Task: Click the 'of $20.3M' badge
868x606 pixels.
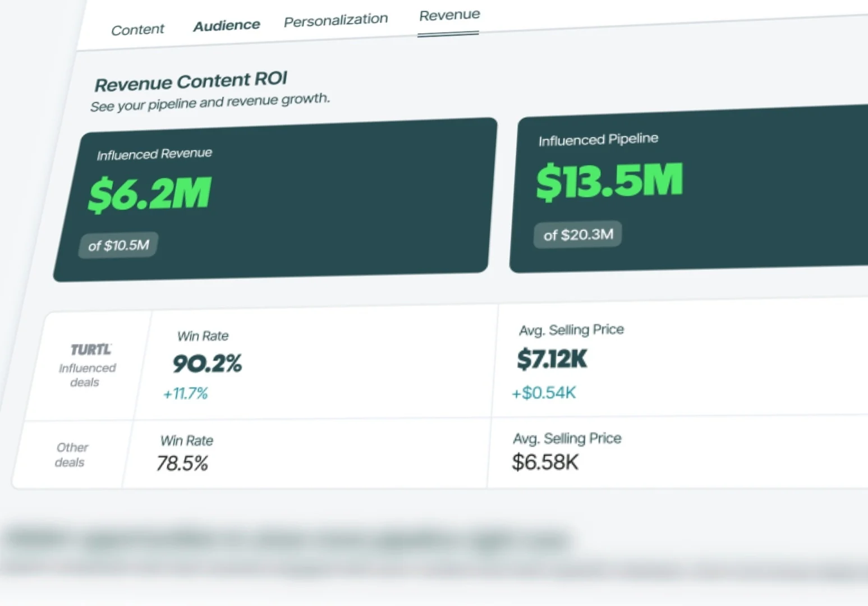Action: click(x=578, y=235)
